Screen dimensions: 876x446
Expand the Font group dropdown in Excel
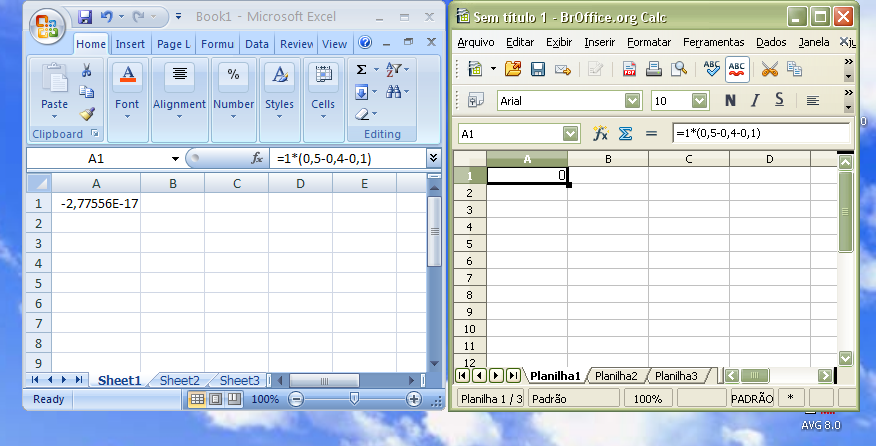(x=127, y=117)
